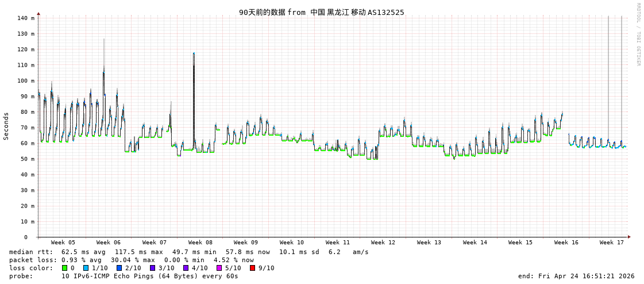The image size is (644, 284).
Task: Click the end timestamp text at bottom right
Action: [x=576, y=276]
